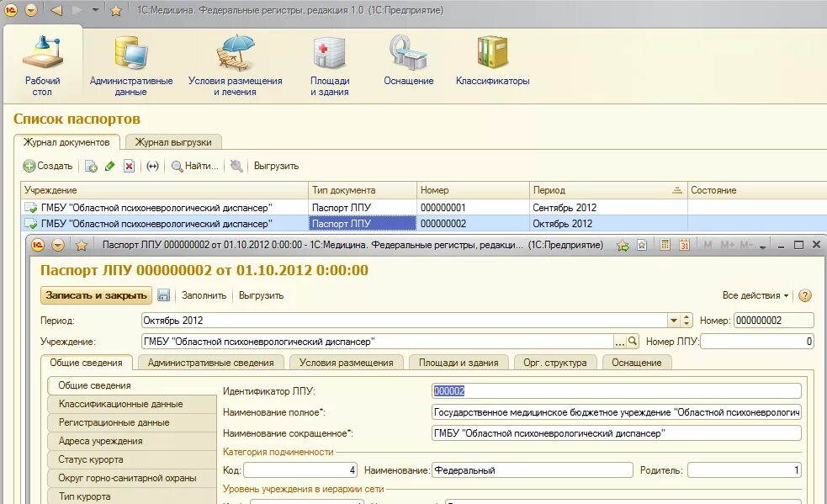Click the M+ memory button
827x504 pixels.
point(728,245)
